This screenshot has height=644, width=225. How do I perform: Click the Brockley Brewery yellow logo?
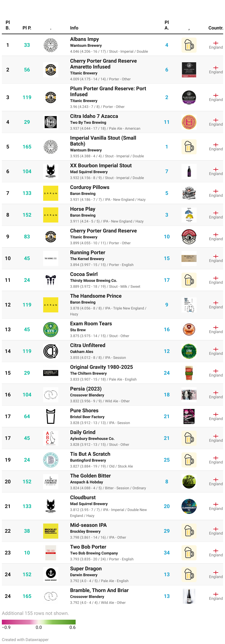(x=51, y=531)
